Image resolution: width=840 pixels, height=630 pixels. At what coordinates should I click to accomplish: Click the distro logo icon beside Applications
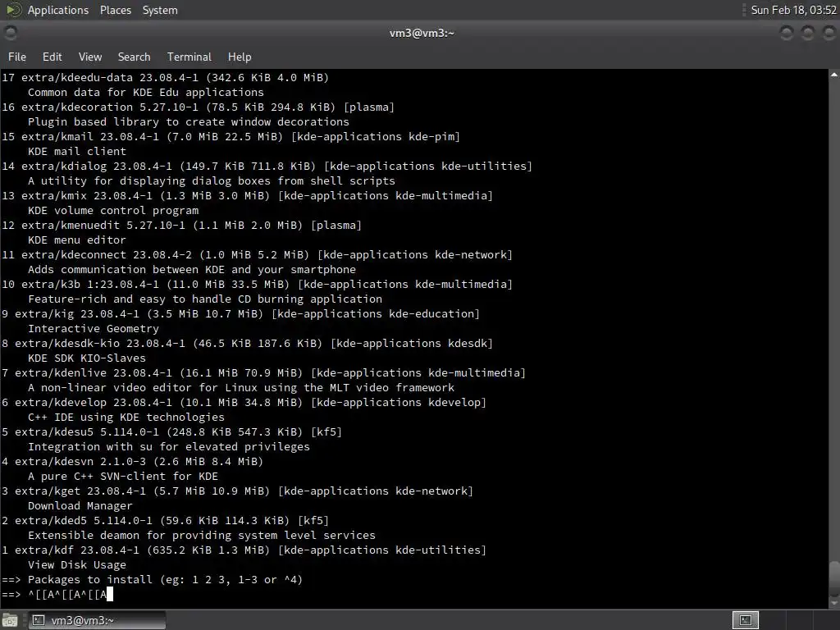(x=14, y=10)
